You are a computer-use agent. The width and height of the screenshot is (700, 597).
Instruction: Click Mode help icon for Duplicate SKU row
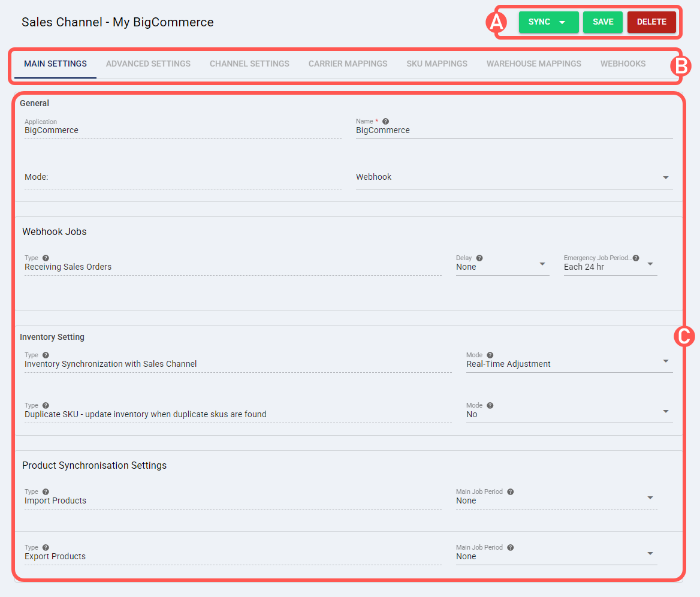(x=490, y=405)
